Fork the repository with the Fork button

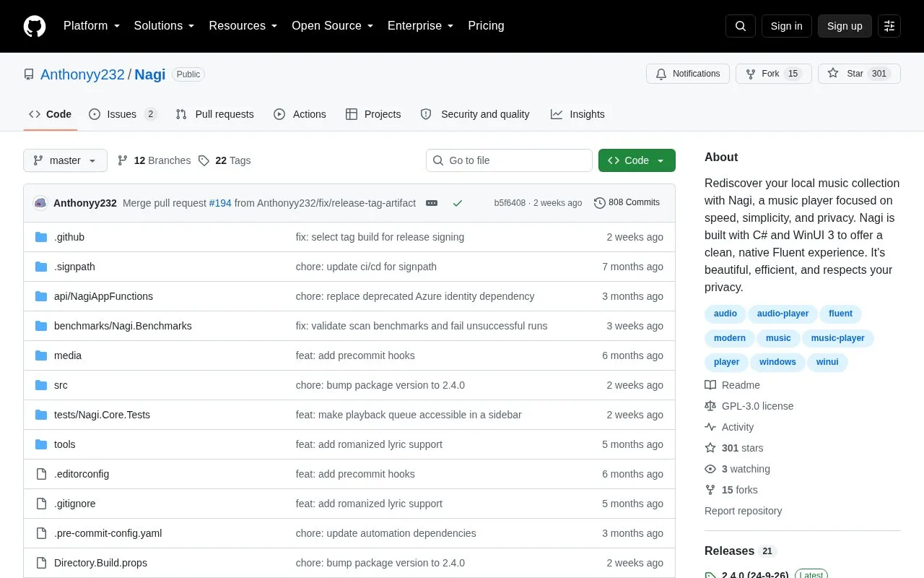tap(773, 74)
